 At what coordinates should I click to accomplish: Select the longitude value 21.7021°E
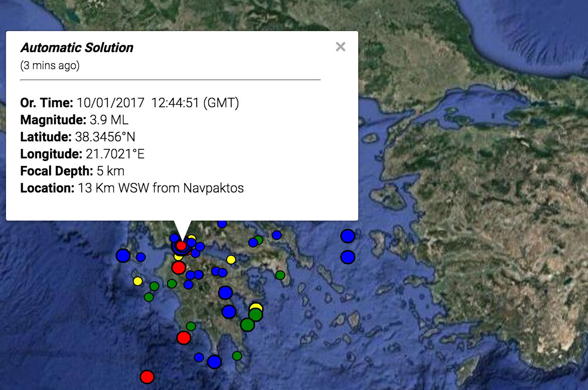coord(115,154)
